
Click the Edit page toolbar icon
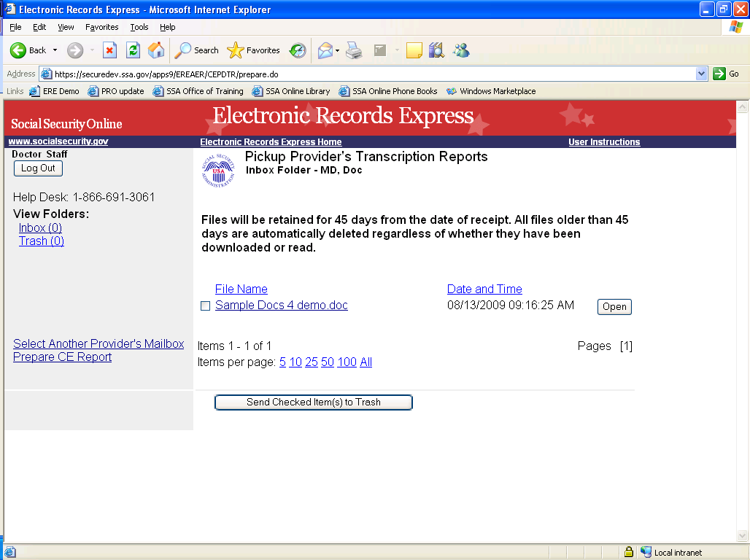click(x=380, y=50)
